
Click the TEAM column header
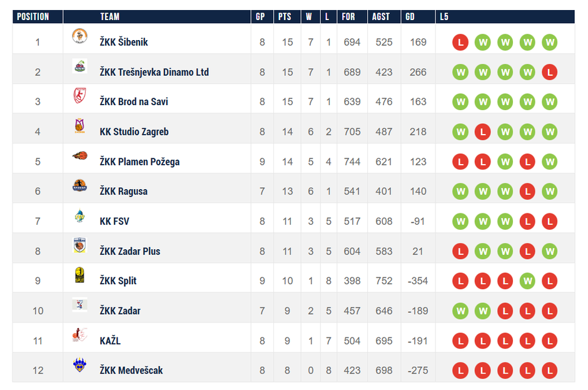109,17
